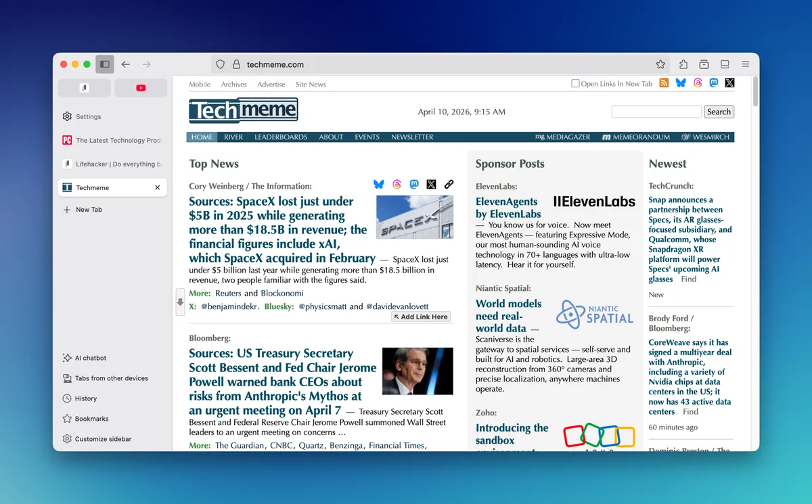Enable Open Links In New Tab checkbox
Viewport: 812px width, 504px height.
click(x=575, y=84)
